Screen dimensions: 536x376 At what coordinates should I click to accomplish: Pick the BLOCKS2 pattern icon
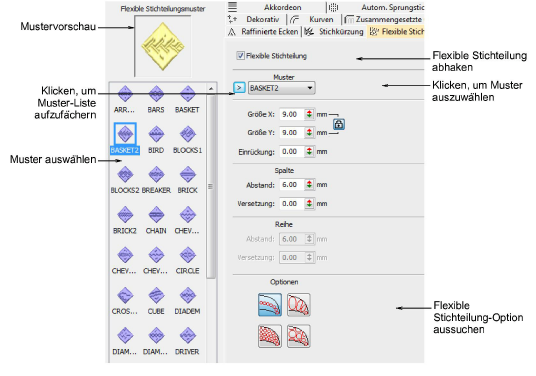(x=125, y=174)
